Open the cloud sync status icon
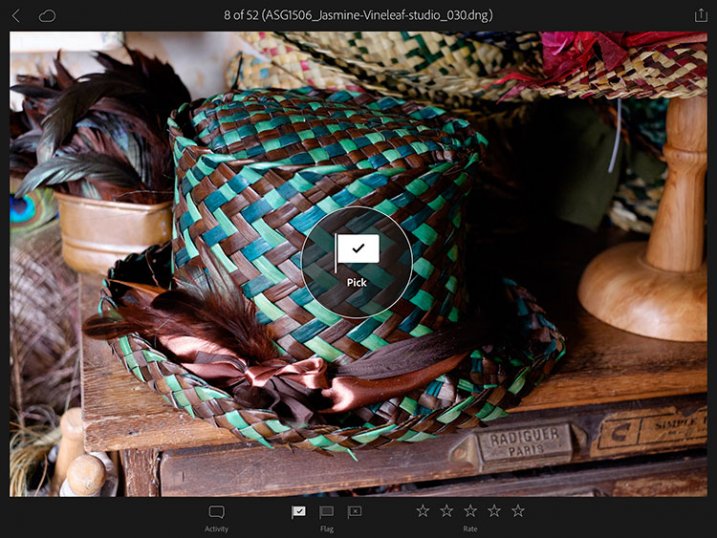This screenshot has width=717, height=538. point(47,15)
